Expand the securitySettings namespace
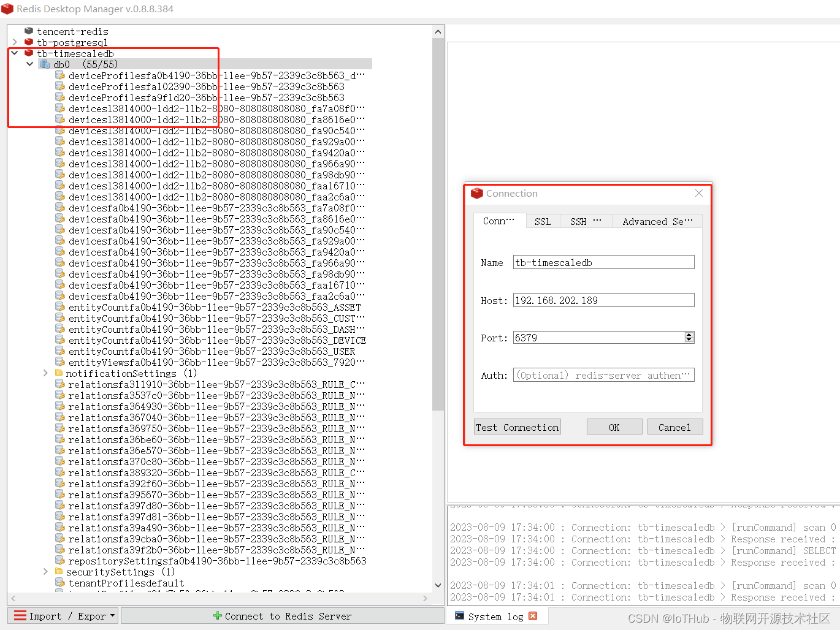840x630 pixels. coord(45,571)
